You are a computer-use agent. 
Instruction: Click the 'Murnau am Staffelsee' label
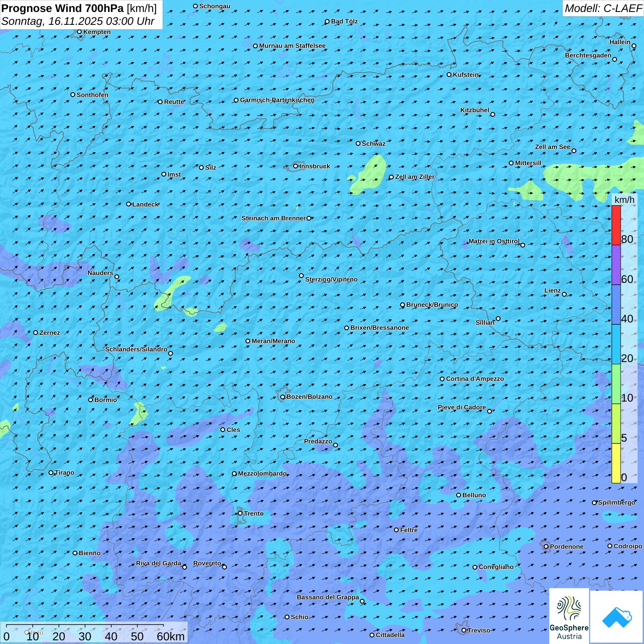coord(293,46)
